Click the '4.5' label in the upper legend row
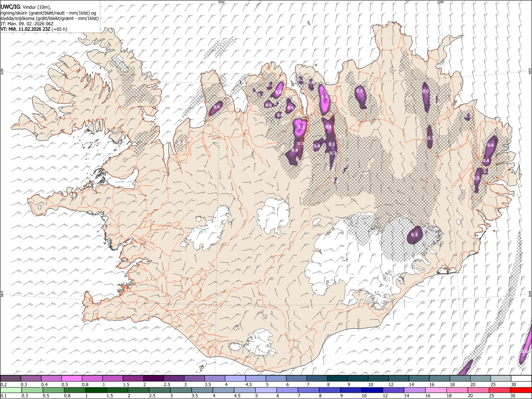Image resolution: width=532 pixels, height=399 pixels. (249, 384)
